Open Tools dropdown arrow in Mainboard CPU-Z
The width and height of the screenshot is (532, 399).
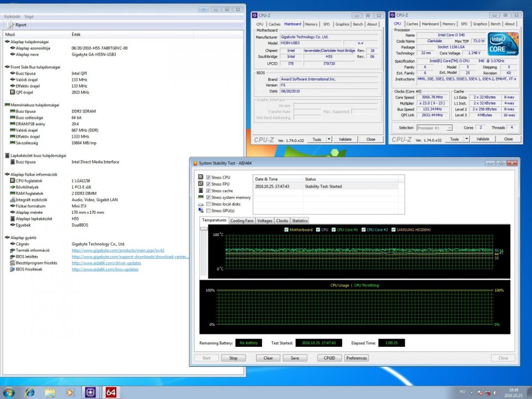329,140
